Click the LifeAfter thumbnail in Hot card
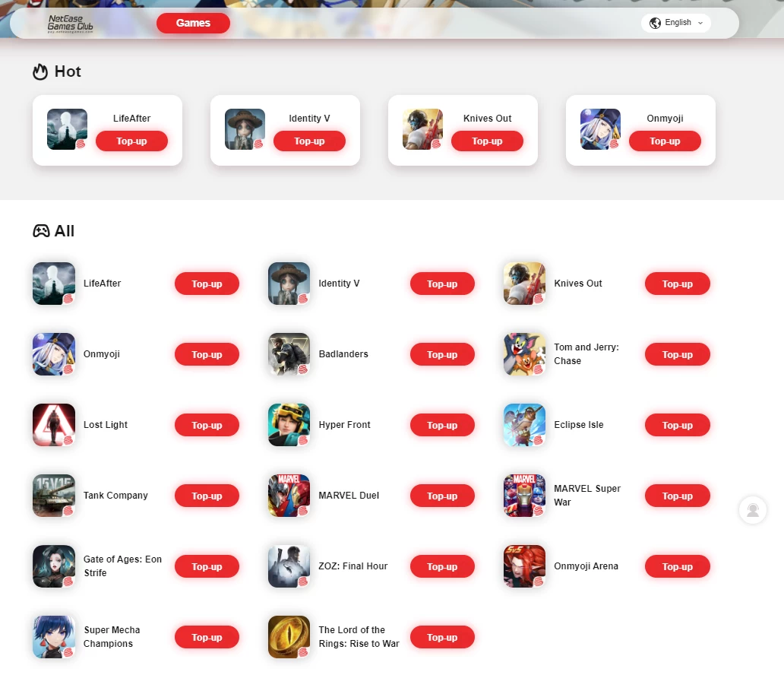The width and height of the screenshot is (784, 675). [x=67, y=129]
